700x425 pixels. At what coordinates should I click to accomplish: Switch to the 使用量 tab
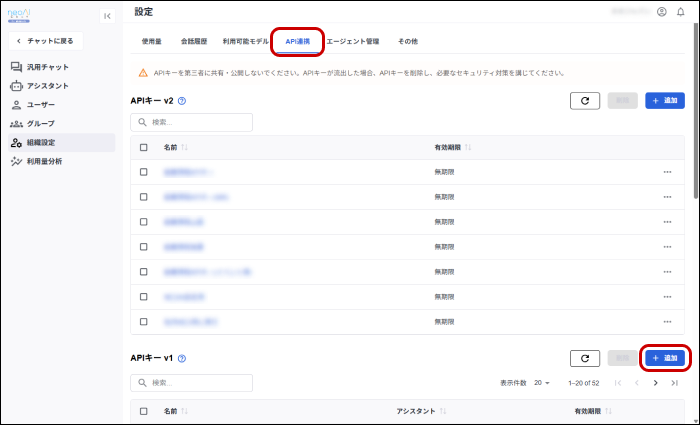(151, 42)
